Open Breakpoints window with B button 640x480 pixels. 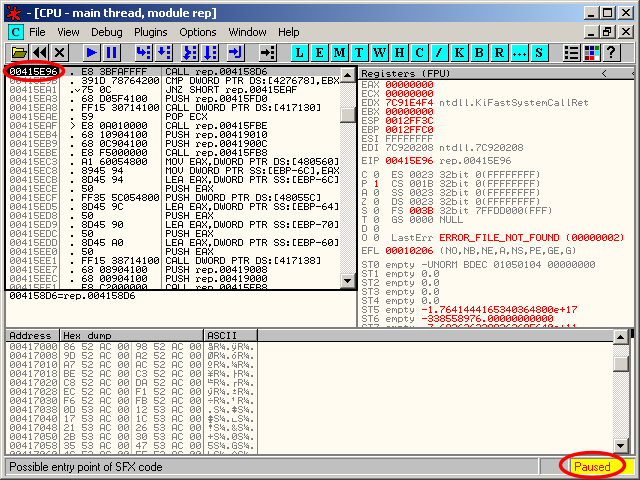click(x=479, y=52)
